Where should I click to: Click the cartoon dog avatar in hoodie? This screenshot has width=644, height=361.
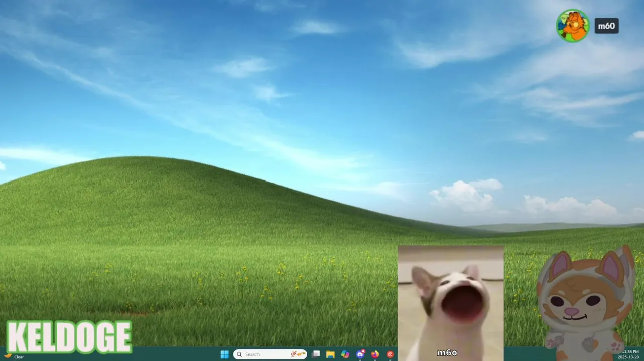[x=586, y=303]
